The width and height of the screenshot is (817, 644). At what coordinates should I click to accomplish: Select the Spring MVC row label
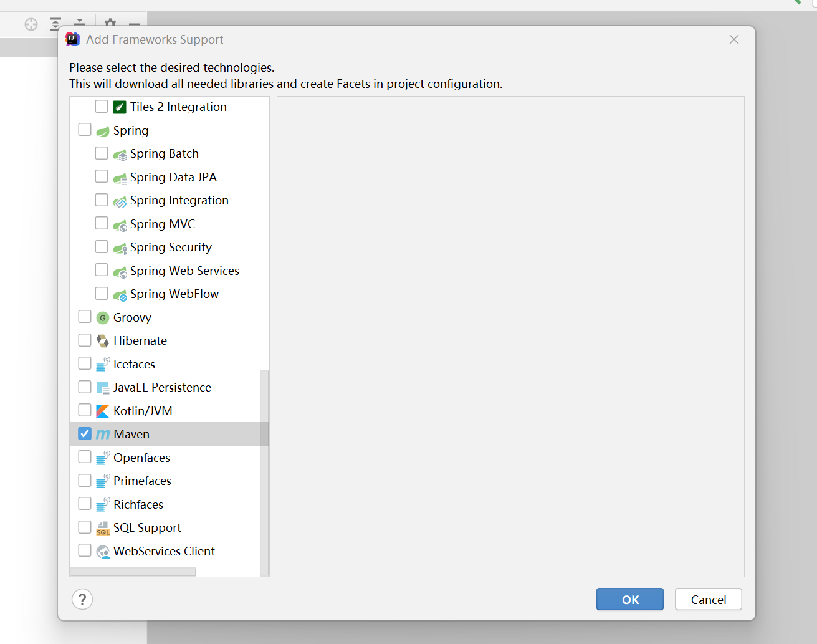[163, 224]
